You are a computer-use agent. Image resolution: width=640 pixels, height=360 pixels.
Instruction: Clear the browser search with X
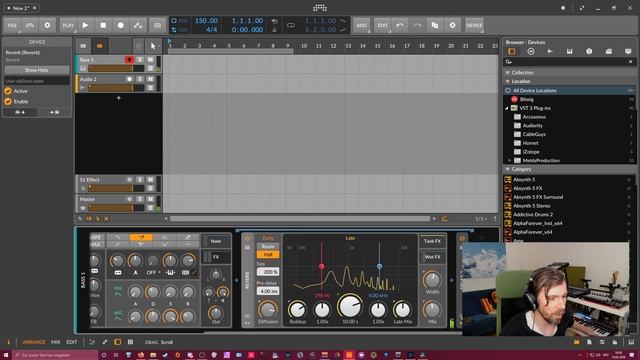point(630,62)
